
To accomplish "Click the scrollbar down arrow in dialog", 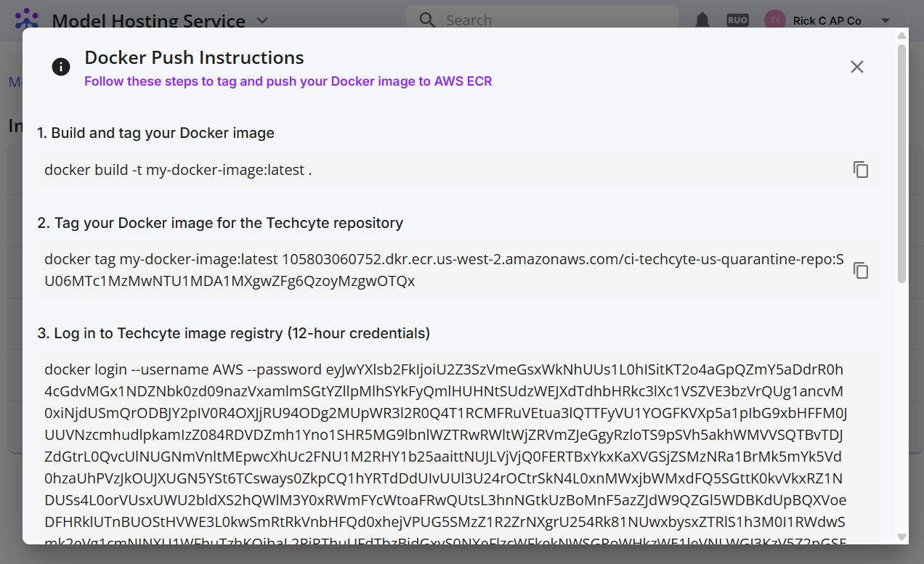I will (902, 537).
